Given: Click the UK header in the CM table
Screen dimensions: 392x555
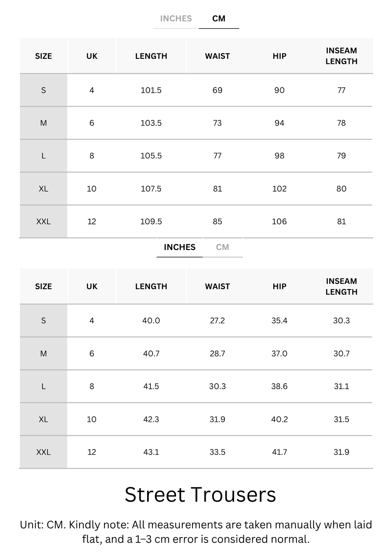Looking at the screenshot, I should pos(92,56).
